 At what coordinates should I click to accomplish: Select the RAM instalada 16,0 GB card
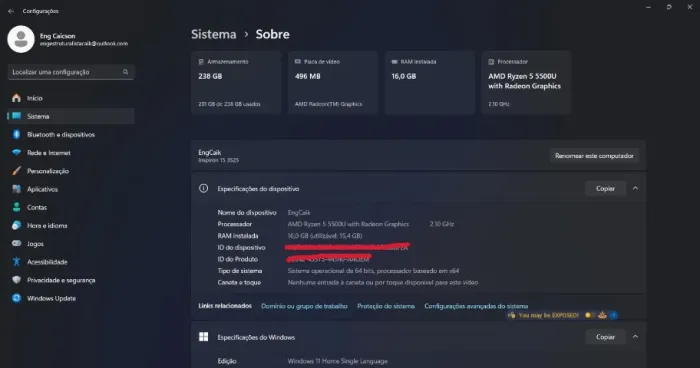(x=430, y=83)
